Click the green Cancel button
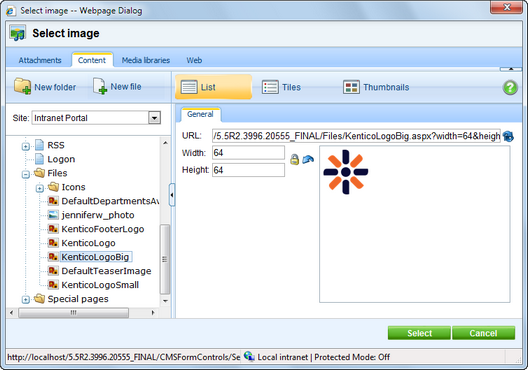The height and width of the screenshot is (370, 528). pyautogui.click(x=483, y=333)
